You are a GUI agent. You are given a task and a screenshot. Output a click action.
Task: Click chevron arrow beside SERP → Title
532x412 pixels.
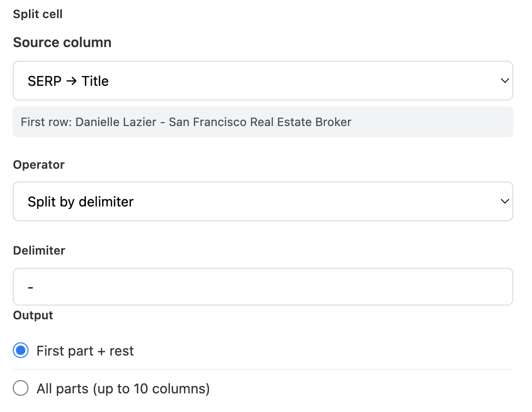click(505, 81)
